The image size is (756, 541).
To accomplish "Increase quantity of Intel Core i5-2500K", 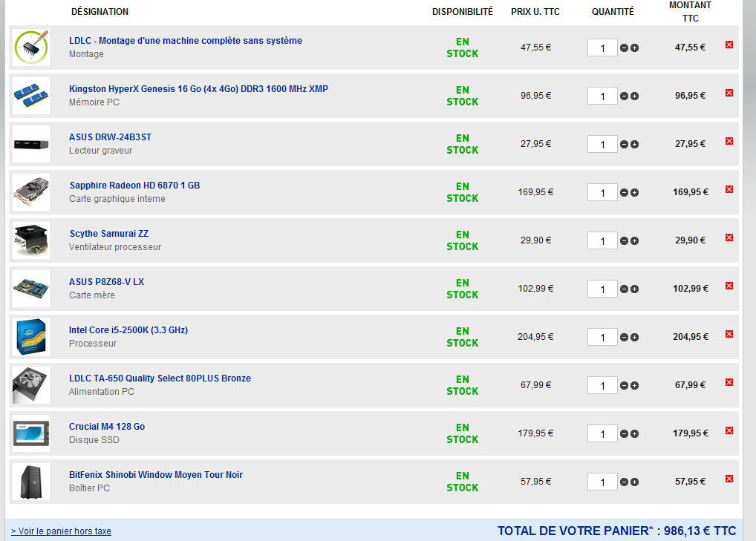I will click(634, 337).
